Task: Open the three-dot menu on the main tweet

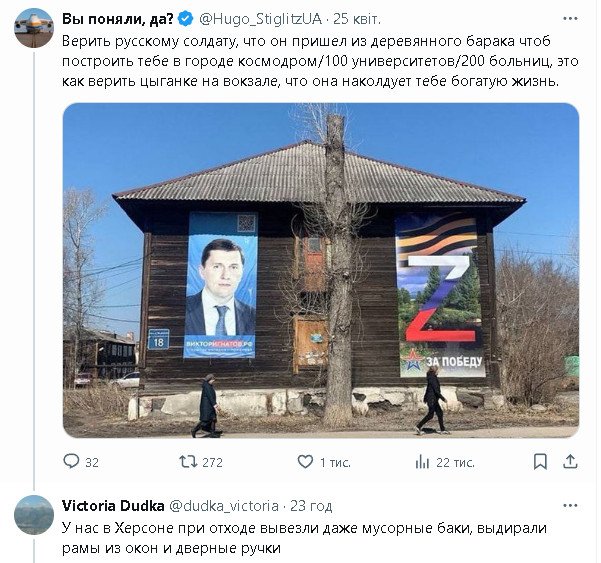Action: click(x=570, y=18)
